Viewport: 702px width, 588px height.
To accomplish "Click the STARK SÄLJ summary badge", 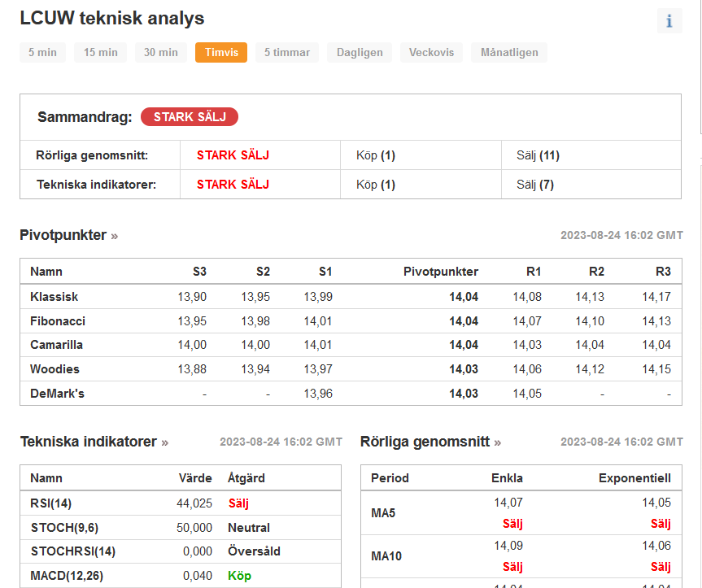I will (189, 116).
